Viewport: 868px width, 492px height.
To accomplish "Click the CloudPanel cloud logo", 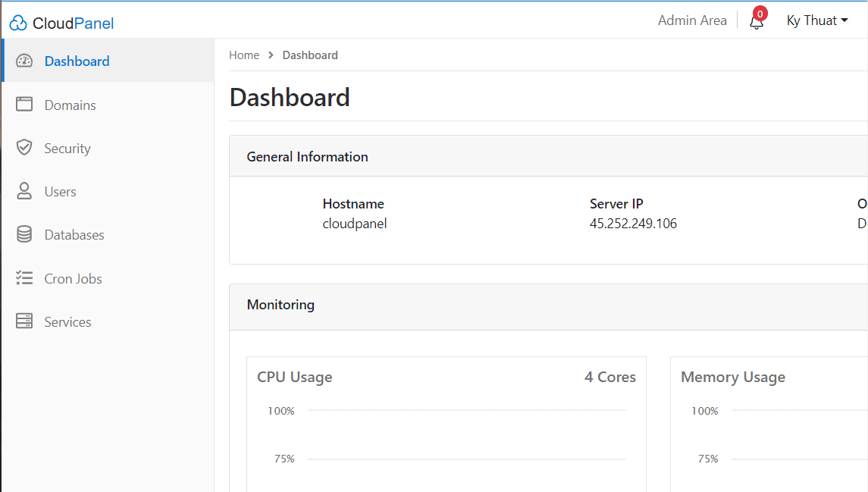I will coord(17,22).
